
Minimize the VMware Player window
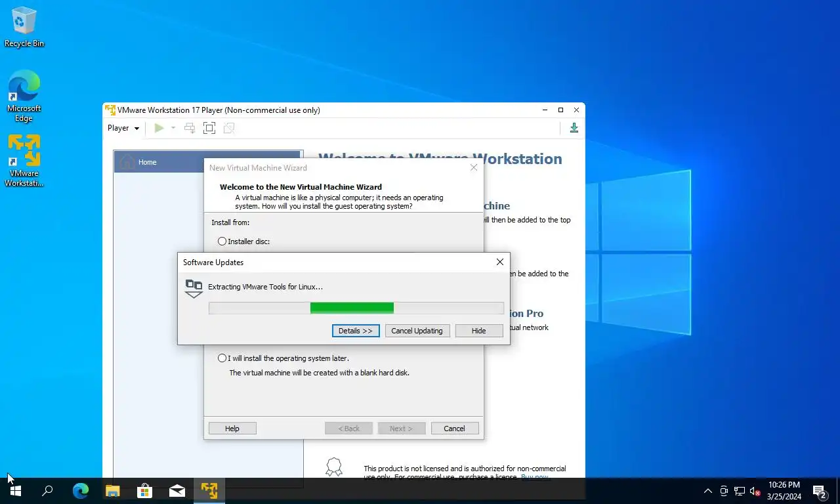pos(545,110)
